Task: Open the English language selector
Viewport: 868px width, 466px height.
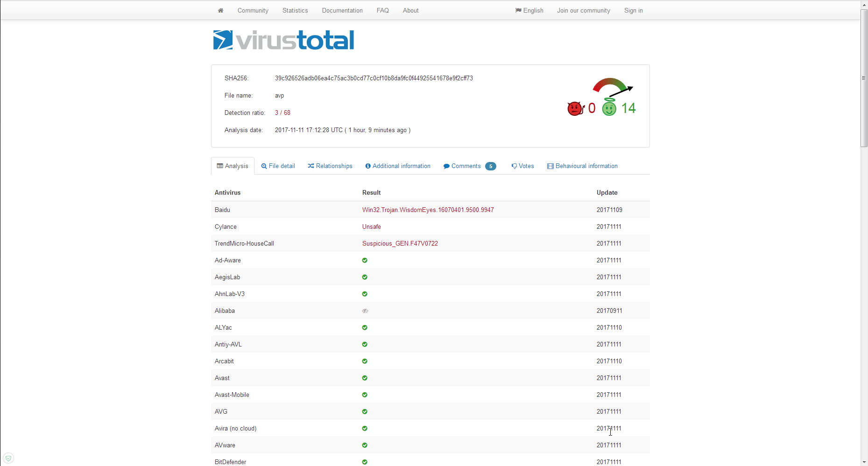Action: coord(529,10)
